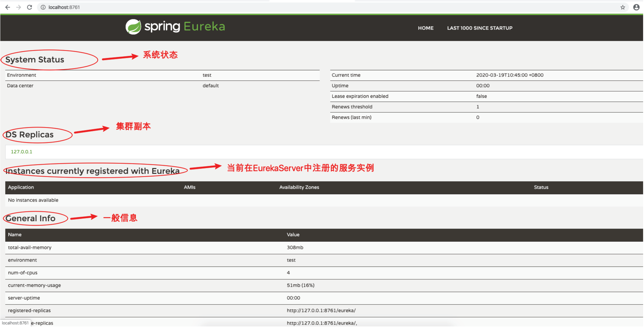Click the Status column header
This screenshot has width=644, height=327.
click(x=541, y=187)
